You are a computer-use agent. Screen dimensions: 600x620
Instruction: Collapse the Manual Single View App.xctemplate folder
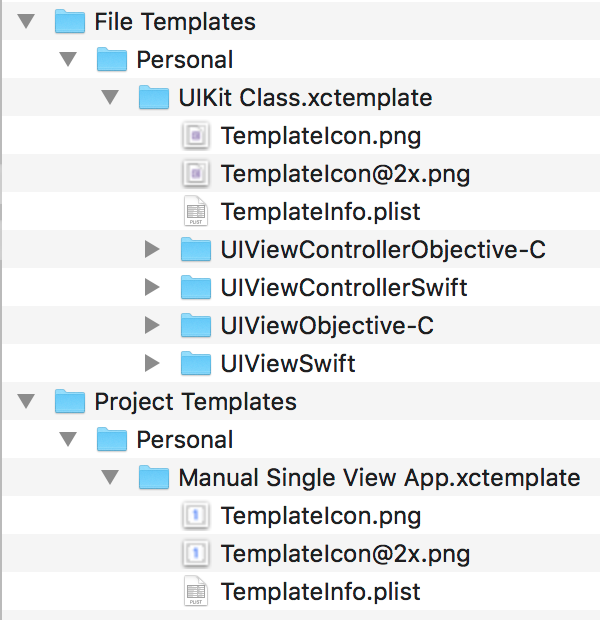click(x=110, y=477)
